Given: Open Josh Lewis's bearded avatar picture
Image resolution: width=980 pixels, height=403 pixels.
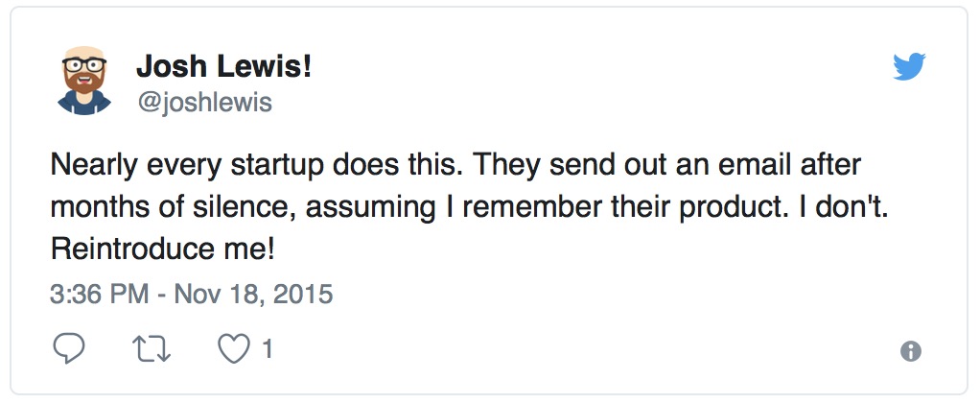Looking at the screenshot, I should pyautogui.click(x=84, y=80).
